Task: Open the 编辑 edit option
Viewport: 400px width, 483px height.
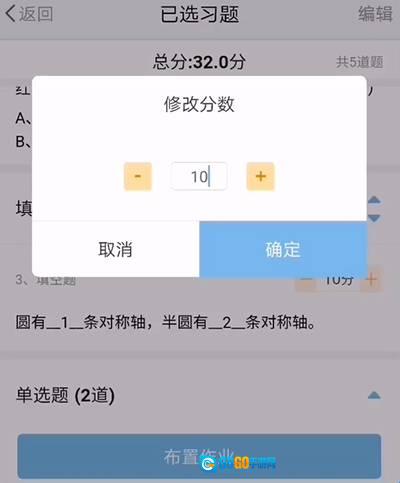Action: click(375, 14)
